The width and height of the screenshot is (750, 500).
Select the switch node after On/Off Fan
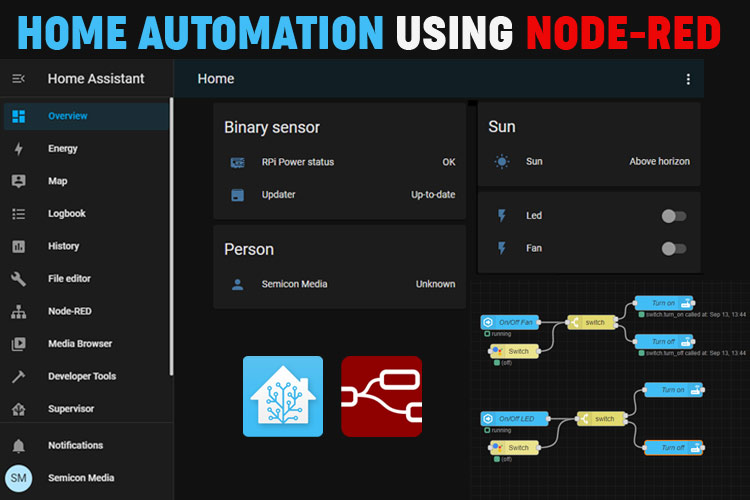tap(592, 322)
